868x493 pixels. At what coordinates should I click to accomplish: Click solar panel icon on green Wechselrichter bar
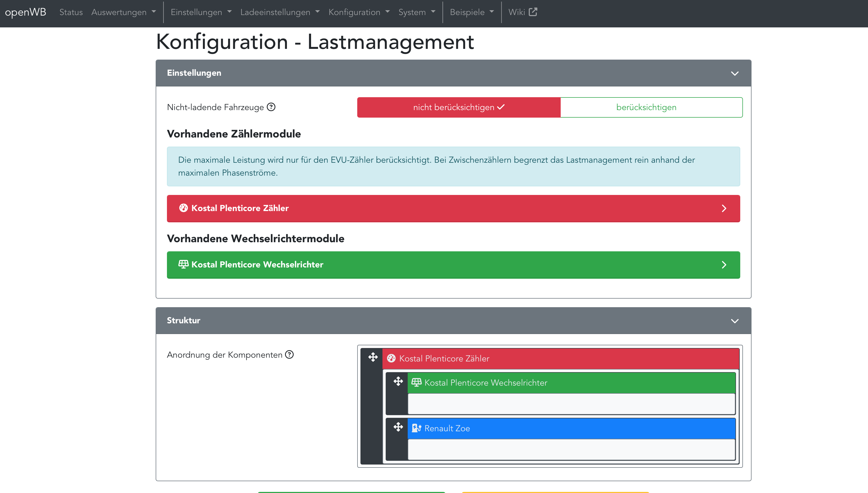[x=183, y=264]
